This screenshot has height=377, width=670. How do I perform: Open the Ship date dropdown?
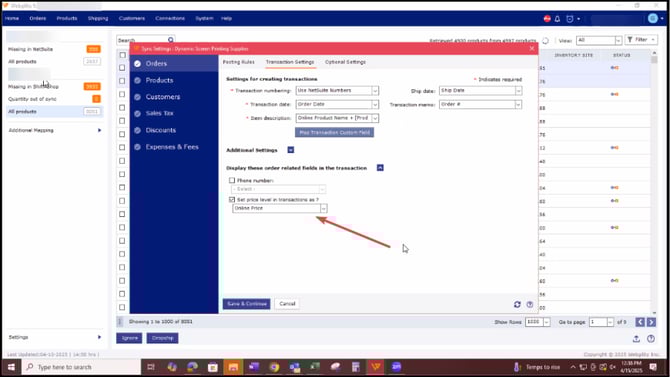point(518,91)
